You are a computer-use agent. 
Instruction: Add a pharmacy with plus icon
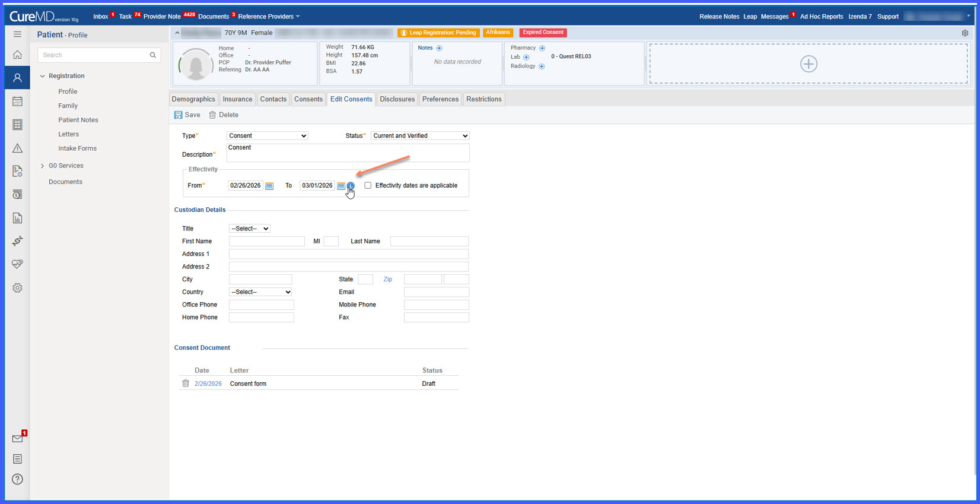(x=542, y=48)
